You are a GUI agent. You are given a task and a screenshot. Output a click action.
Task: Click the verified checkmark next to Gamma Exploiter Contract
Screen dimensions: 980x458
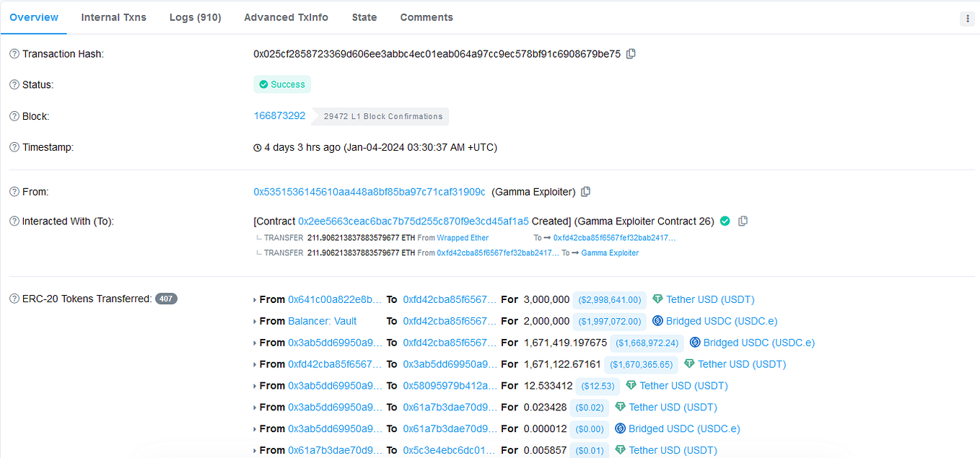[x=725, y=221]
